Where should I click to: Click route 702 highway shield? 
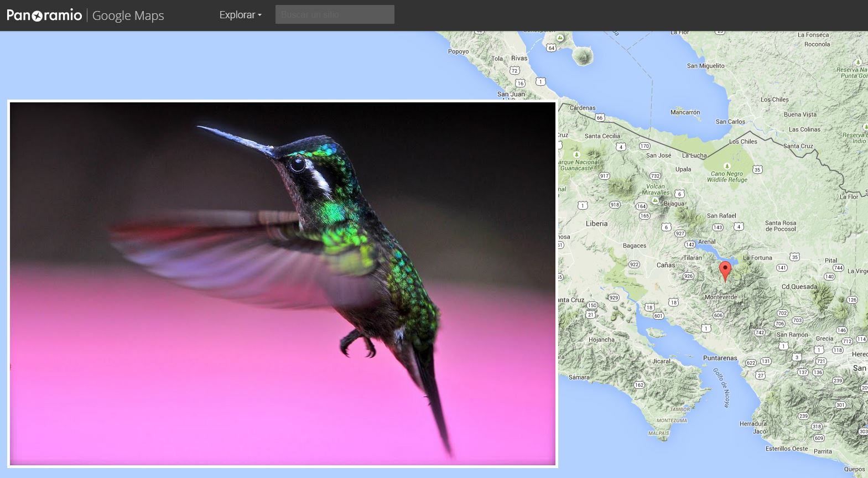[782, 313]
